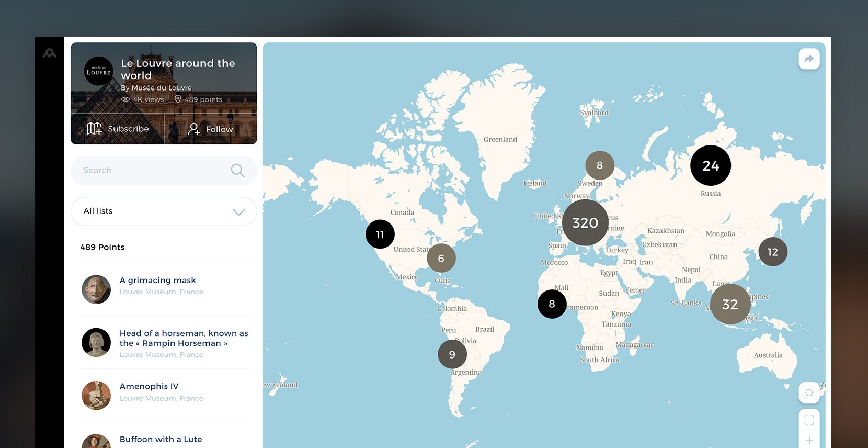This screenshot has width=868, height=448.
Task: Locate me with the crosshair icon
Action: click(809, 393)
